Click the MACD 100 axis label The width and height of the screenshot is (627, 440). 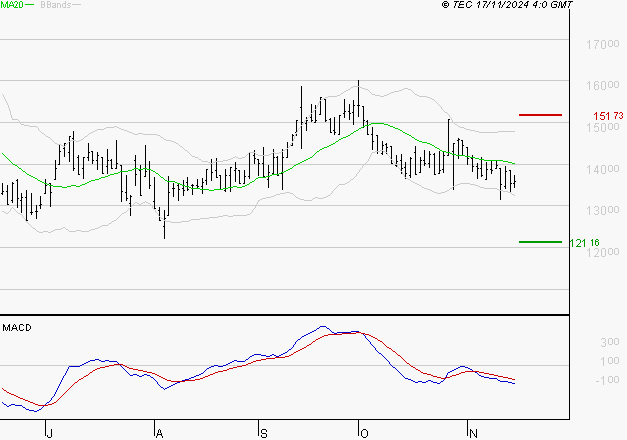pos(610,361)
